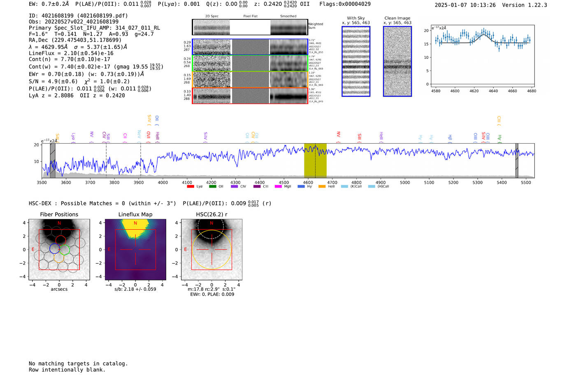
Task: Click the red N marker on Lineflux Map
Action: (135, 223)
